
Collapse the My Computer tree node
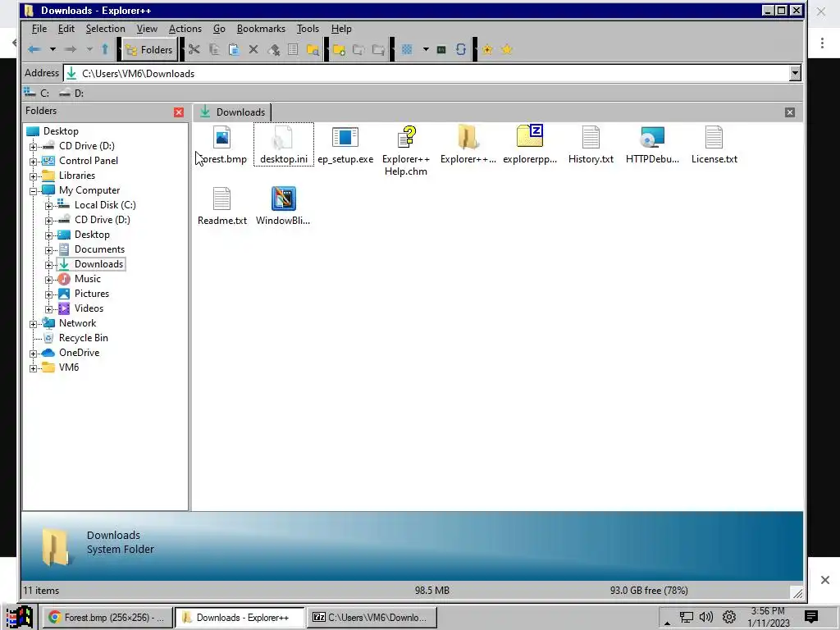tap(33, 191)
